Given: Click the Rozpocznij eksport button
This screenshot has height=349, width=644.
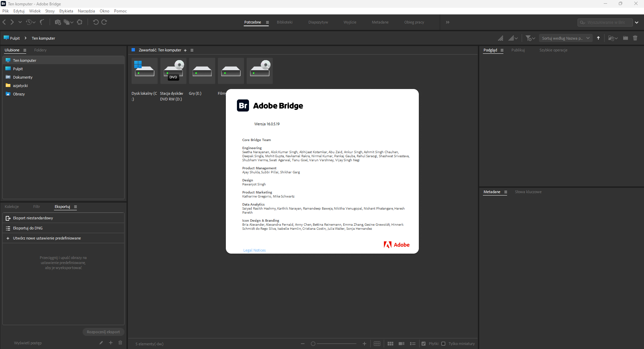Looking at the screenshot, I should click(103, 332).
